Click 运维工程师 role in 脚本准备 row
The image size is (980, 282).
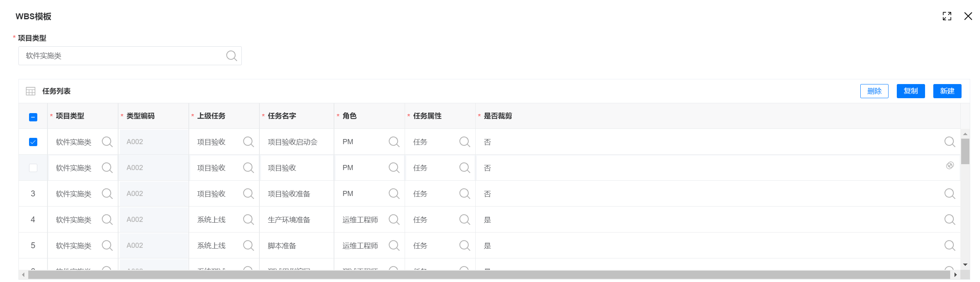tap(360, 245)
